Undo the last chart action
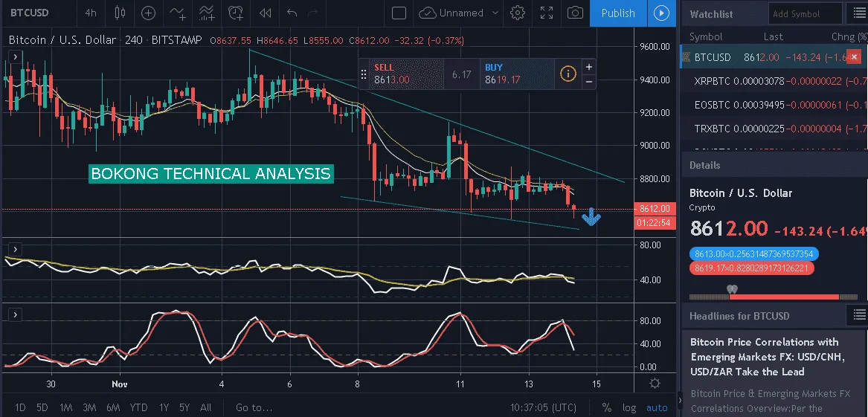 pos(292,13)
